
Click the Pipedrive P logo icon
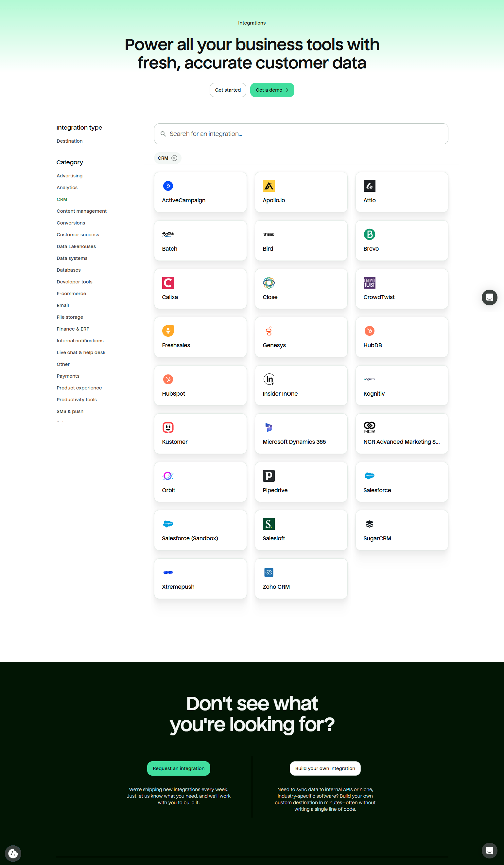coord(269,476)
